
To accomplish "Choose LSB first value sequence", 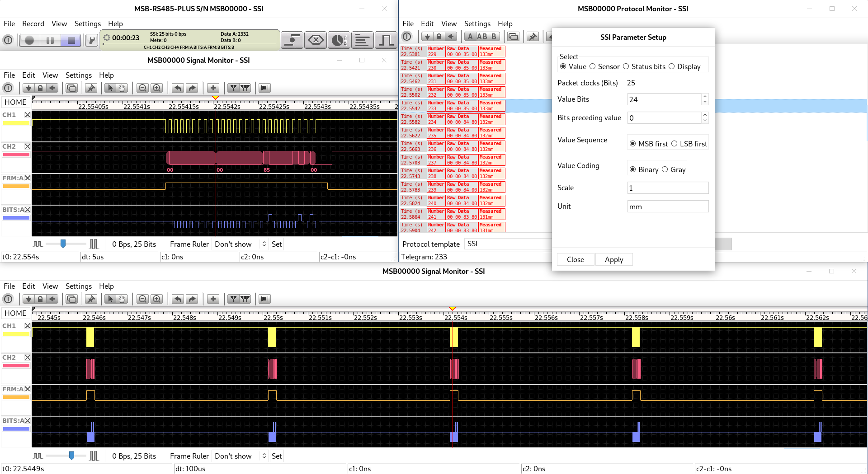I will click(x=675, y=144).
